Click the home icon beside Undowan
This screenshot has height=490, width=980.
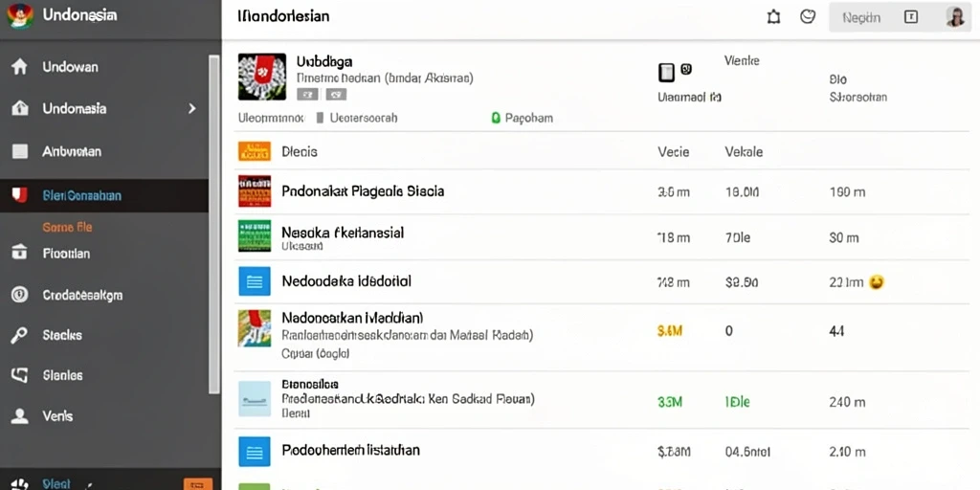[19, 67]
